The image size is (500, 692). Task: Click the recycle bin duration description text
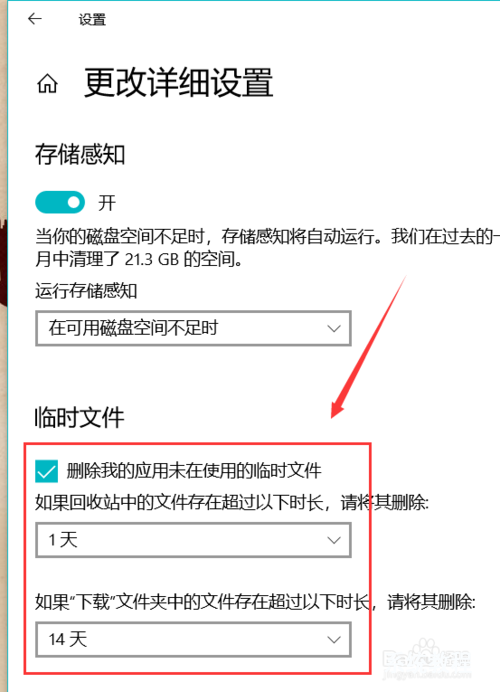coord(232,503)
